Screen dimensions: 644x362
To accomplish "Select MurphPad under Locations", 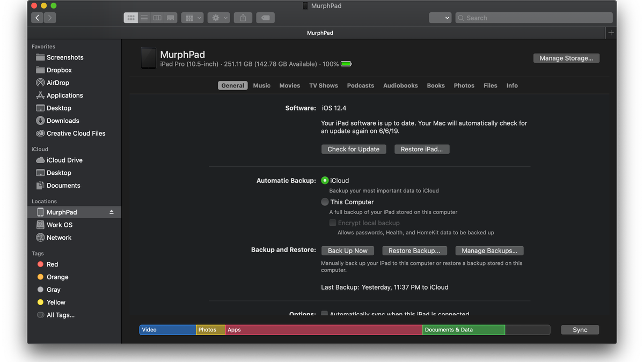I will pyautogui.click(x=74, y=212).
